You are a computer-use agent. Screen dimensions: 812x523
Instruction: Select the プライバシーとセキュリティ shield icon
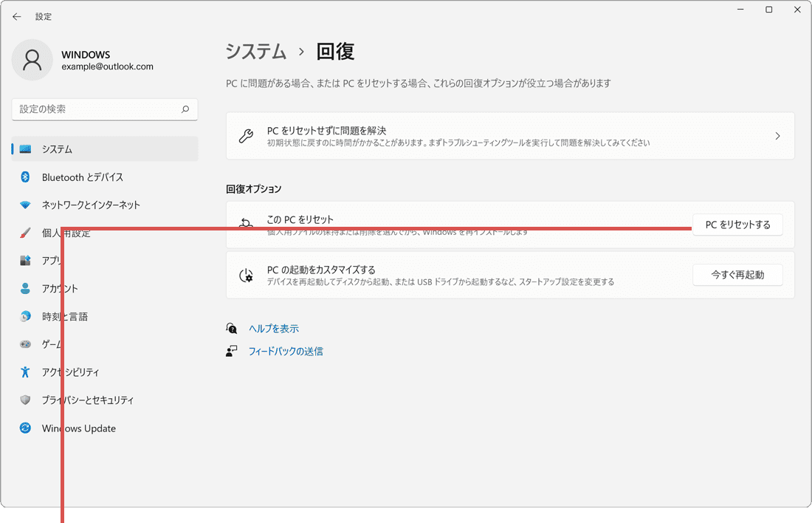click(x=24, y=400)
